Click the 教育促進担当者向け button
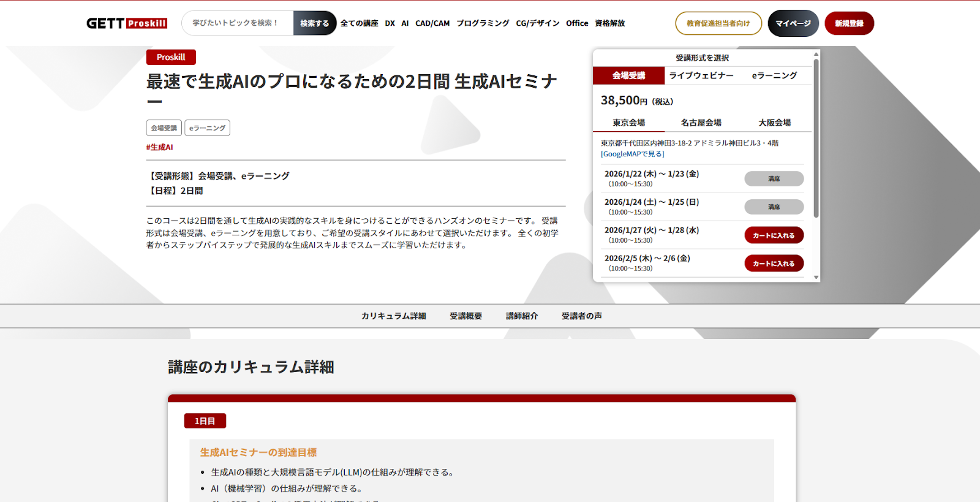The height and width of the screenshot is (502, 980). click(x=718, y=23)
